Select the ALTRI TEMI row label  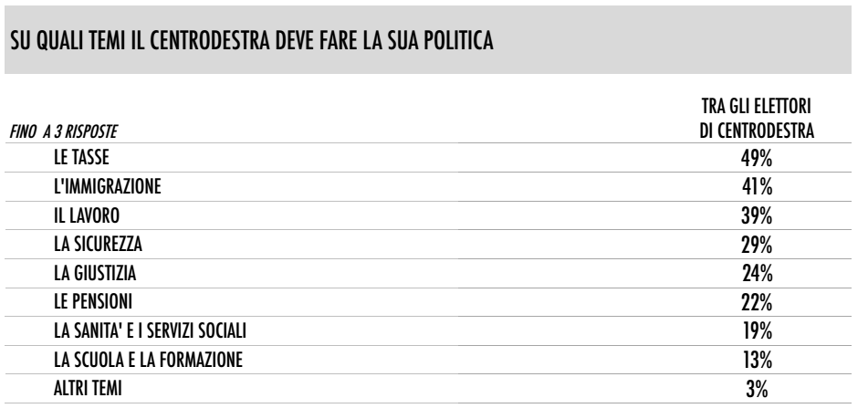[x=88, y=389]
